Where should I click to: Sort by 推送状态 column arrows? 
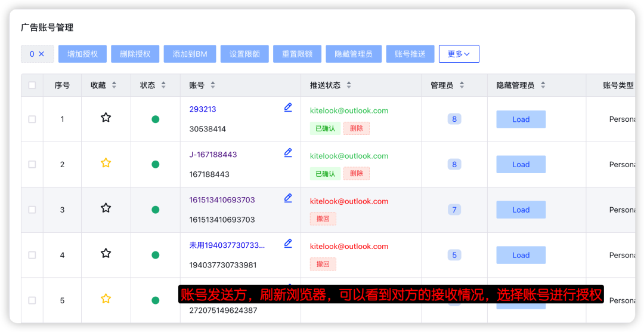[349, 85]
